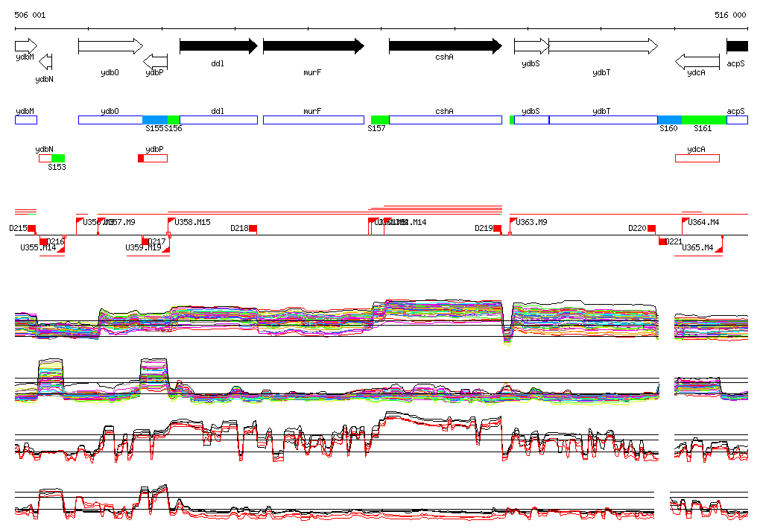
Task: Click the U365.M4 flag marker
Action: coord(719,248)
